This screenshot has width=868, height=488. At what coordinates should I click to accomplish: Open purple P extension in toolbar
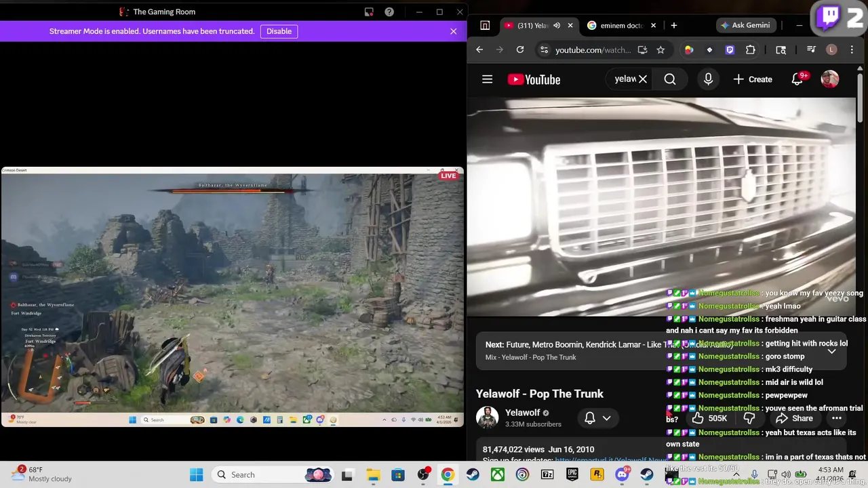coord(730,49)
